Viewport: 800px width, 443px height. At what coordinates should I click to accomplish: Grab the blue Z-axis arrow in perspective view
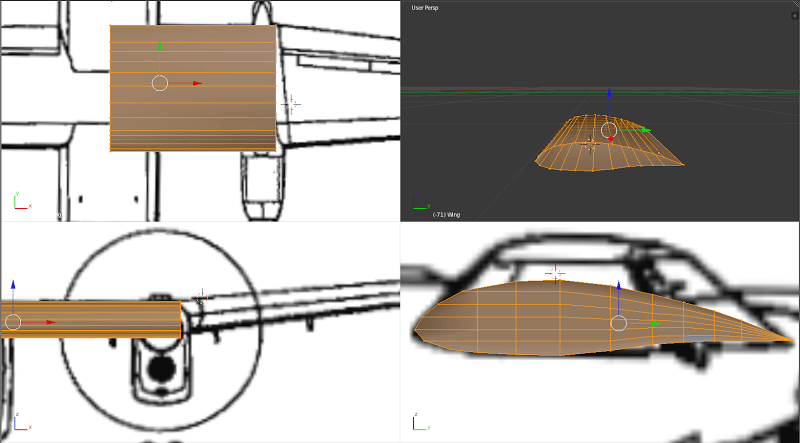(609, 91)
